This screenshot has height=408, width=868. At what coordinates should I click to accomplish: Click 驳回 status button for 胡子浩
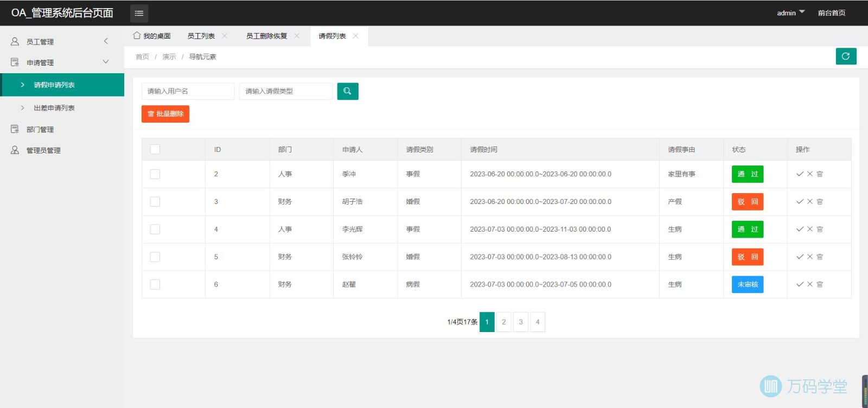pos(748,202)
